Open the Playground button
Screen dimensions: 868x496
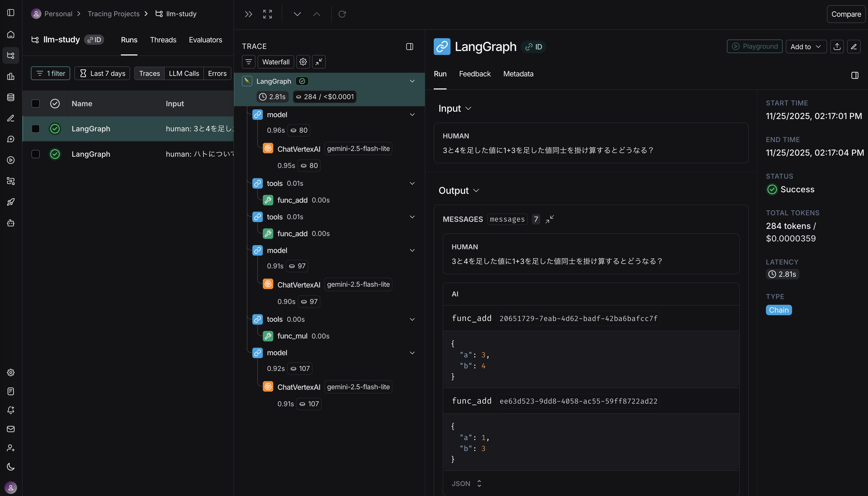pyautogui.click(x=754, y=47)
